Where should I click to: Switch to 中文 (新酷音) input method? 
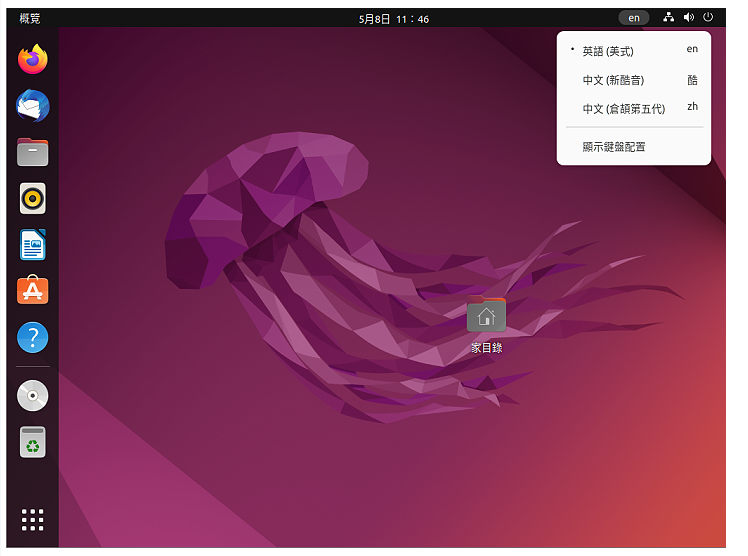(x=634, y=80)
